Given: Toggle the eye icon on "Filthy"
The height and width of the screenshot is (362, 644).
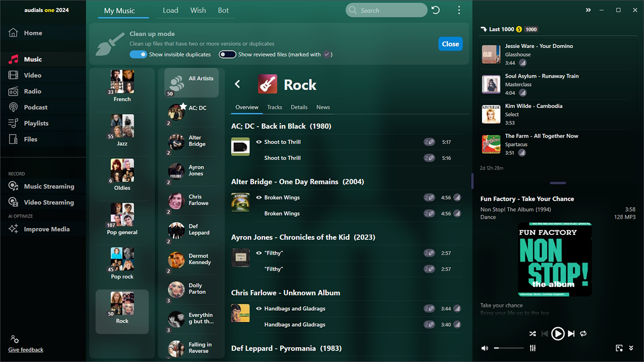Looking at the screenshot, I should 259,253.
